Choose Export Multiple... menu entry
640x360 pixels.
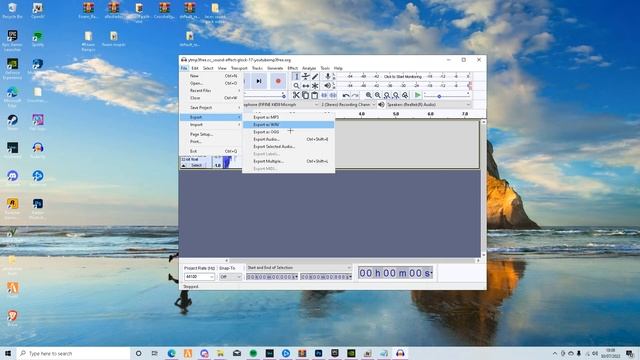pyautogui.click(x=289, y=162)
